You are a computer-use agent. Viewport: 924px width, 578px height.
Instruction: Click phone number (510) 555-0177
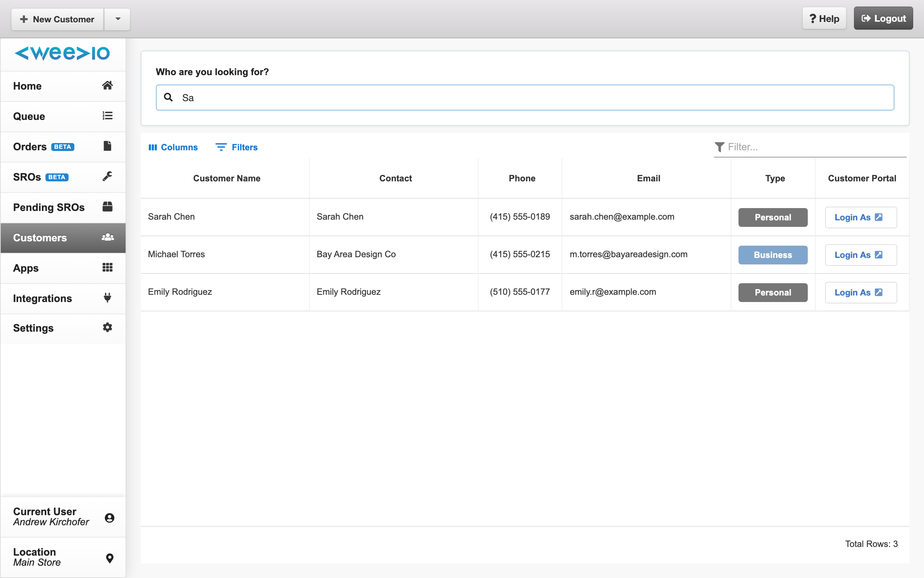[x=520, y=292]
